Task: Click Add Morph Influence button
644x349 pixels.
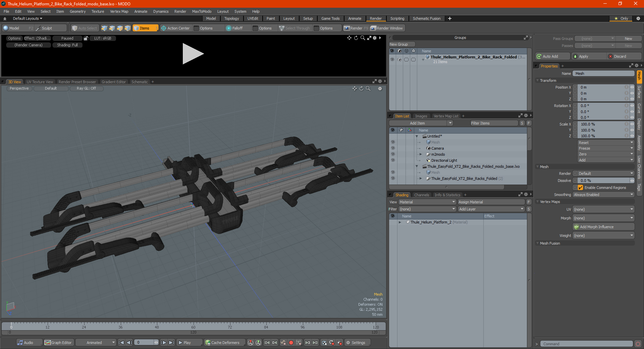Action: click(x=603, y=227)
